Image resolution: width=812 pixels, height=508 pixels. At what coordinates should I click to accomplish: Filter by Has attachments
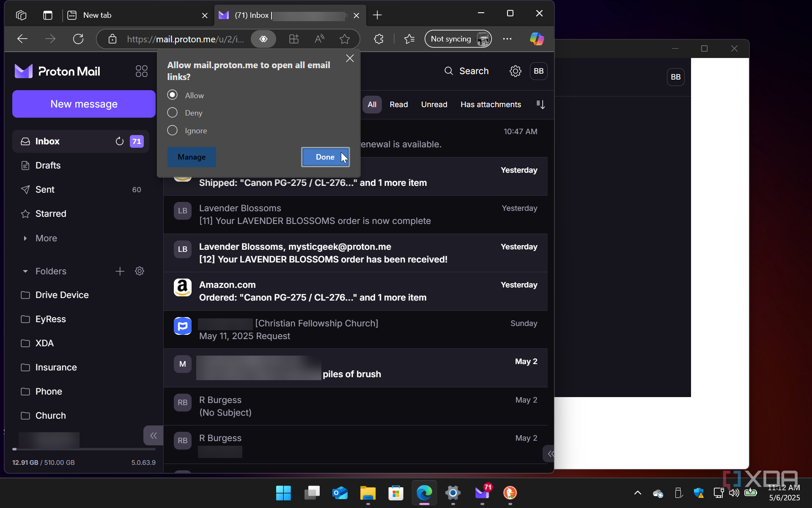(x=491, y=105)
